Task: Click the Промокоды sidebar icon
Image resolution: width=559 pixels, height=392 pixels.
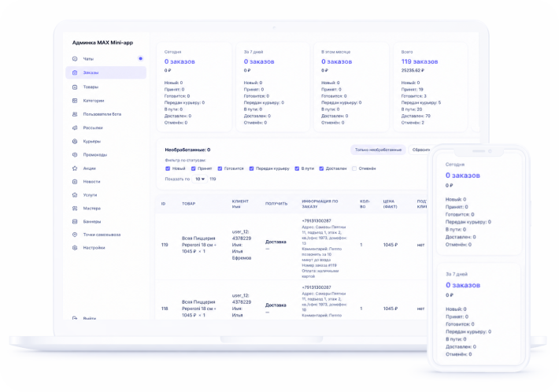Action: (75, 155)
